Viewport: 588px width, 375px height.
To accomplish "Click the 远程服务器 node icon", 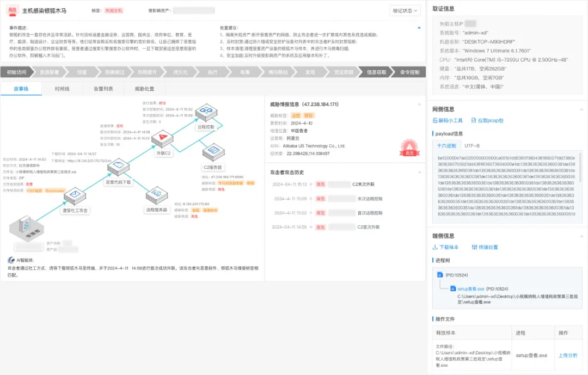I will [157, 194].
